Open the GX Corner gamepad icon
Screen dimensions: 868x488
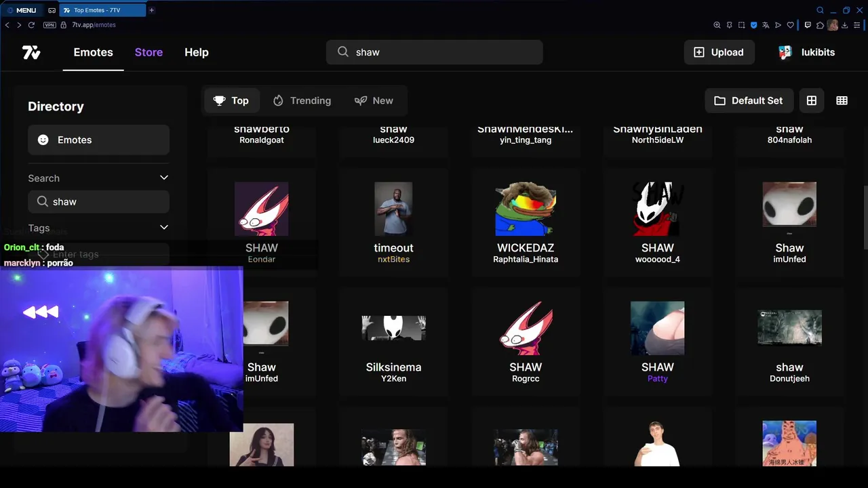tap(52, 10)
